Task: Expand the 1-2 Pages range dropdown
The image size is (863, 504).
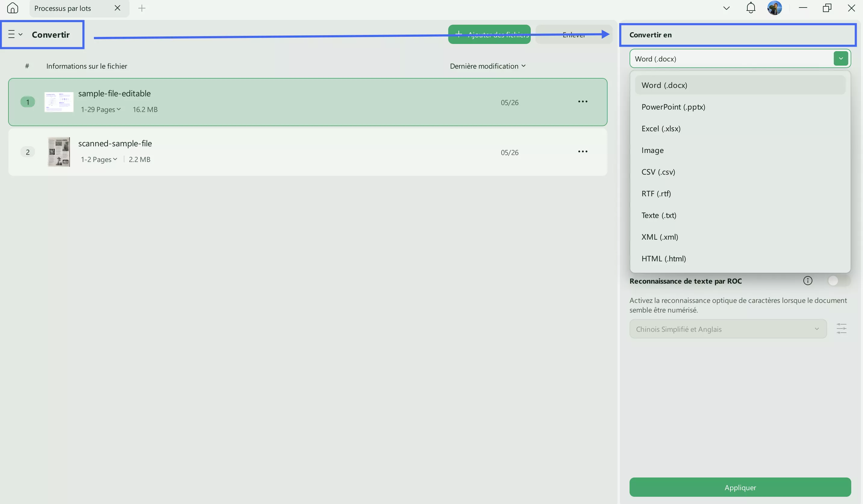Action: point(99,160)
